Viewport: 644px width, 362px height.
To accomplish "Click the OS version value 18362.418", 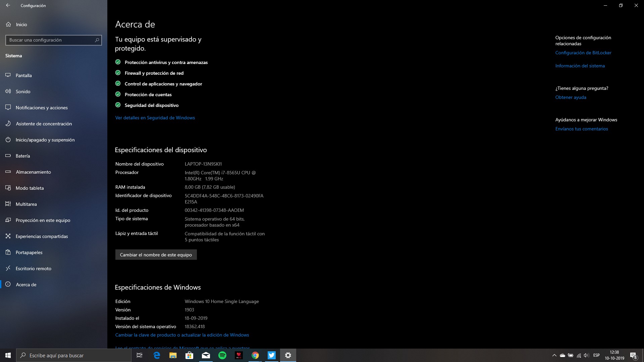I will [x=195, y=326].
